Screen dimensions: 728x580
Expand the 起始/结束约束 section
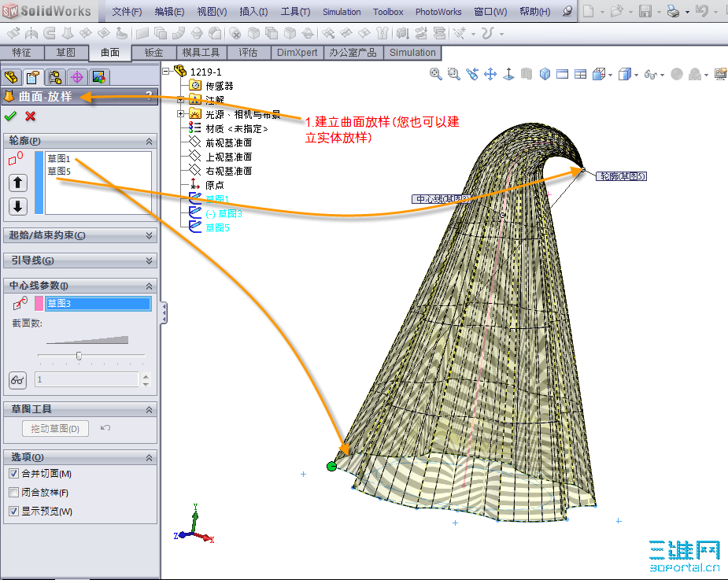coord(149,235)
